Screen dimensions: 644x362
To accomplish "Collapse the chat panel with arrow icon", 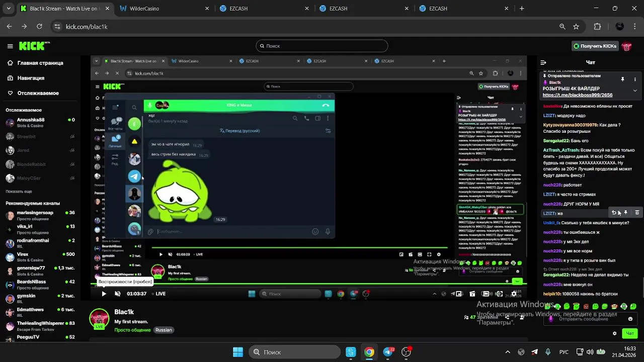I will [543, 63].
